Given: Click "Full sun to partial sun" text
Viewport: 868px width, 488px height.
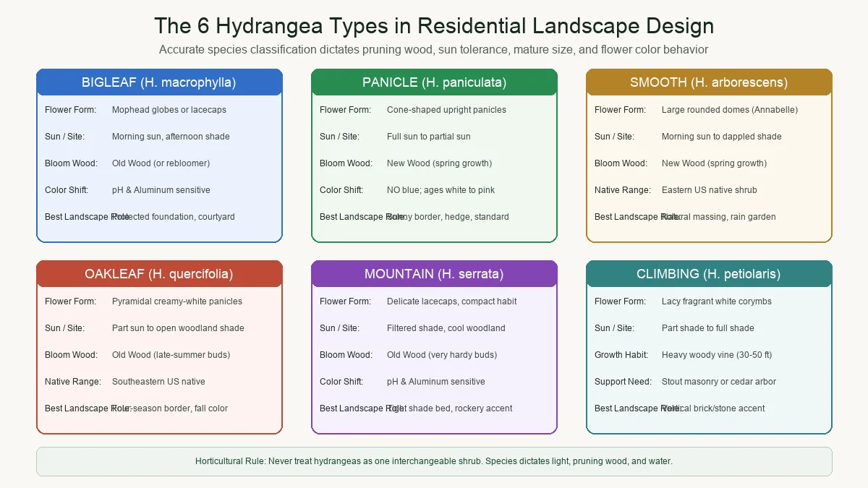Looking at the screenshot, I should 429,137.
